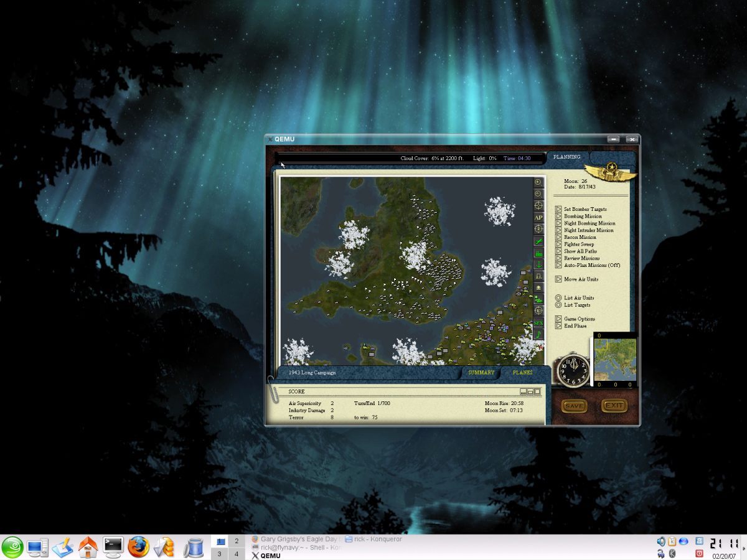Viewport: 747px width, 560px height.
Task: Switch to virtual desktop 3
Action: click(x=219, y=554)
